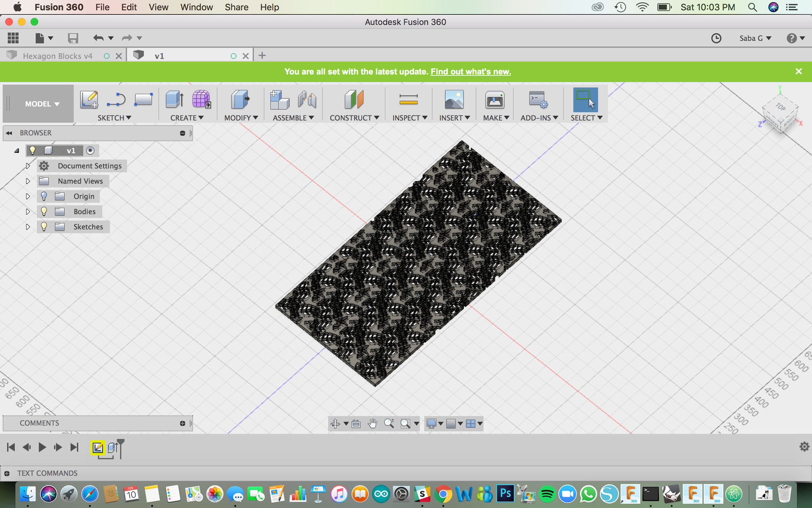Click the Find out what's new link
This screenshot has height=508, width=812.
click(x=470, y=72)
